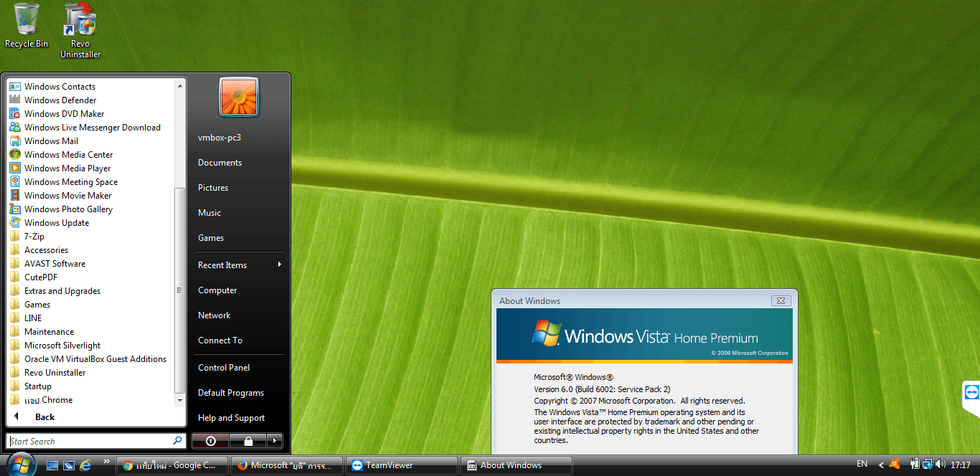Open Network from the Start menu
The width and height of the screenshot is (980, 476).
coord(215,315)
